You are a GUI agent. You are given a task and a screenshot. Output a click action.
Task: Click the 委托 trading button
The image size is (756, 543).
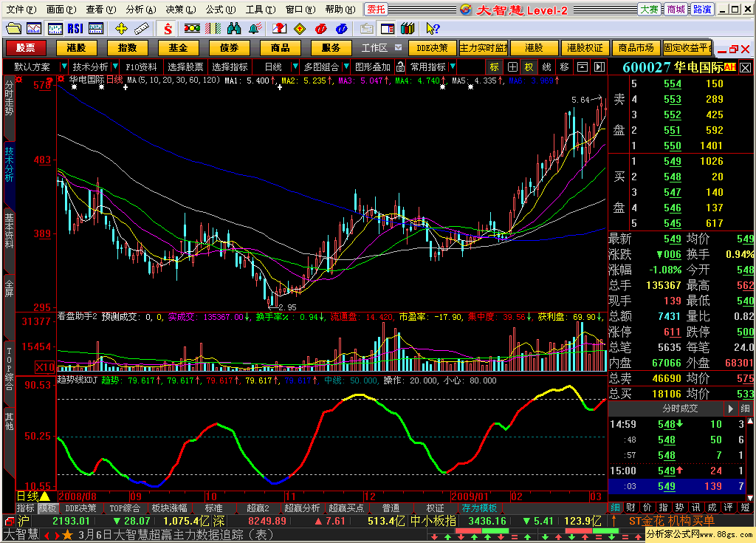tap(376, 9)
